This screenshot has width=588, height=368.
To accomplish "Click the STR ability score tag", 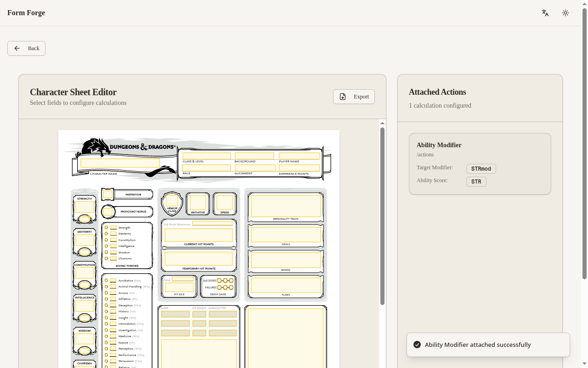I will pyautogui.click(x=476, y=182).
